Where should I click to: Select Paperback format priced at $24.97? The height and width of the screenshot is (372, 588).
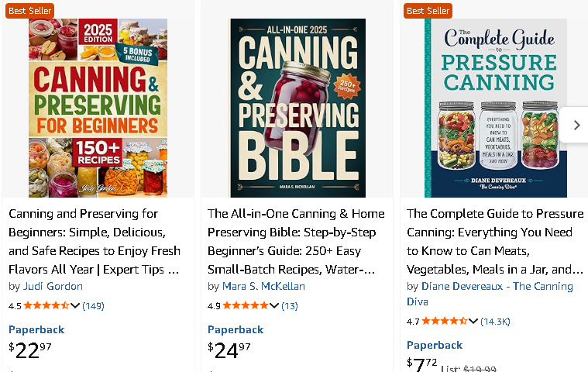236,329
